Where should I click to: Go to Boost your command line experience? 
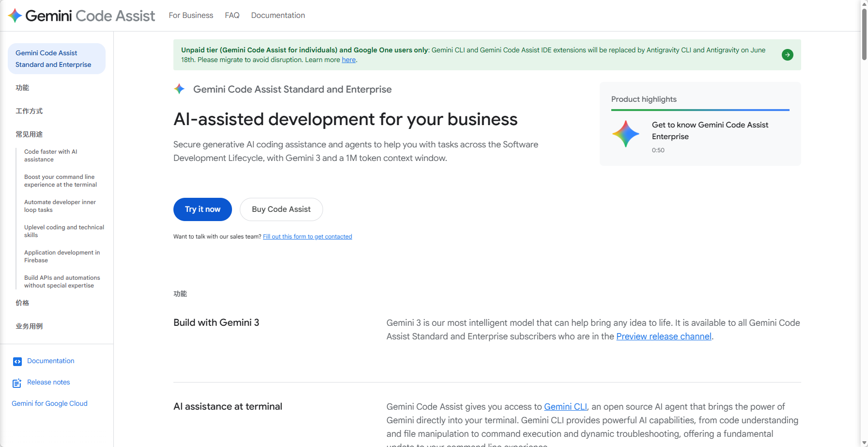click(61, 181)
